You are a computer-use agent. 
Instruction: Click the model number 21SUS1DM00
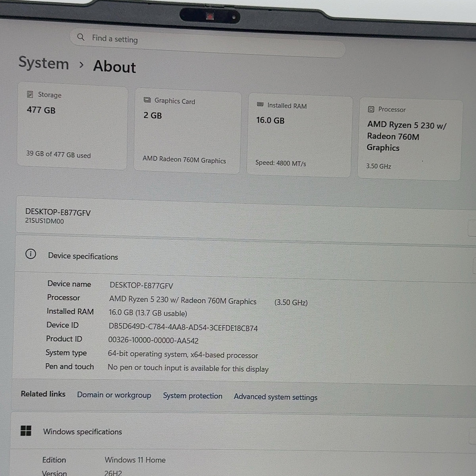[44, 221]
